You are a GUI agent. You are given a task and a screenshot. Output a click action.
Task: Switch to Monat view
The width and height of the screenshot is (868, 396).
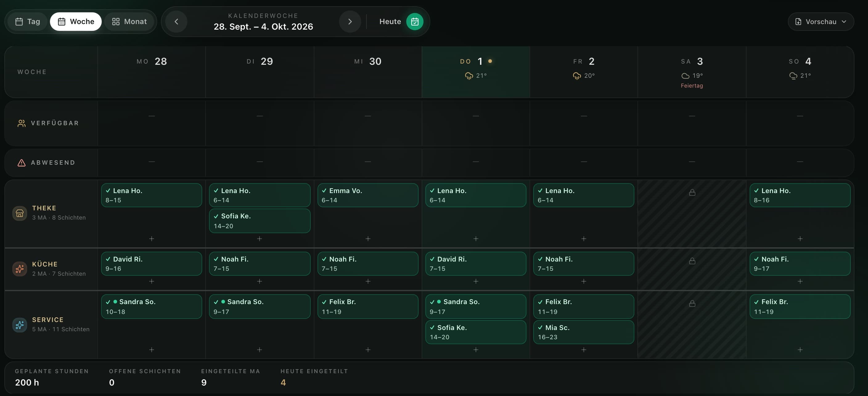(x=129, y=22)
